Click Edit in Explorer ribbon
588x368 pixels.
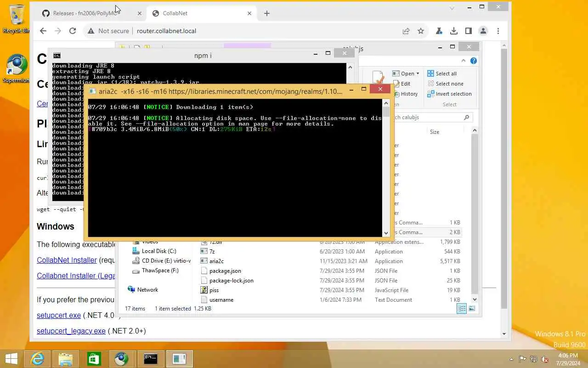(401, 84)
